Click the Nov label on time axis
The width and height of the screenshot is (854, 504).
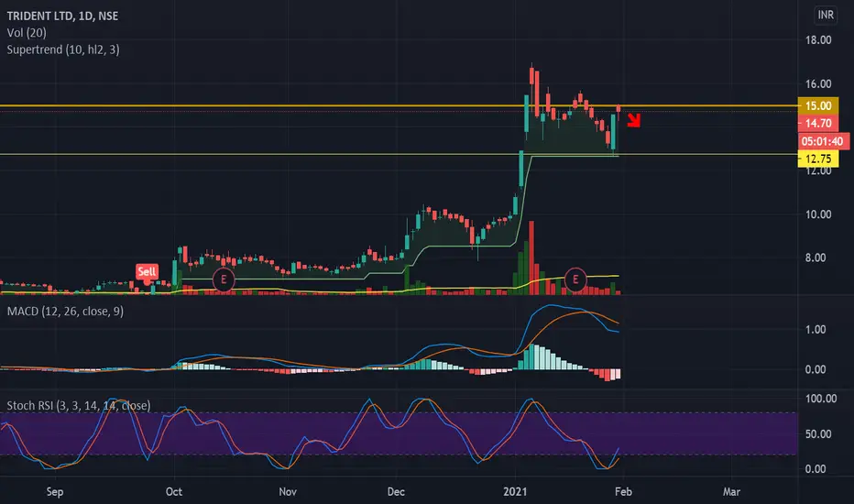pyautogui.click(x=288, y=491)
